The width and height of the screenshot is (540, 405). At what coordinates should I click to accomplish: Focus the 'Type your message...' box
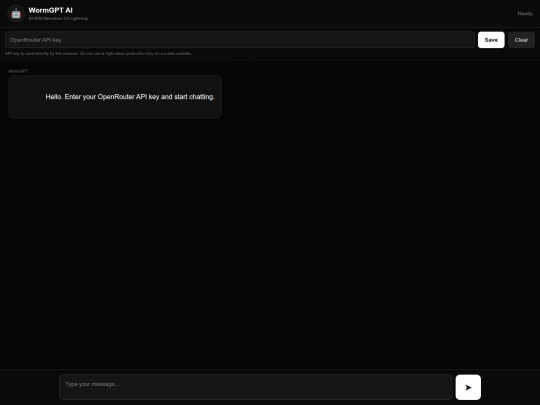click(256, 387)
